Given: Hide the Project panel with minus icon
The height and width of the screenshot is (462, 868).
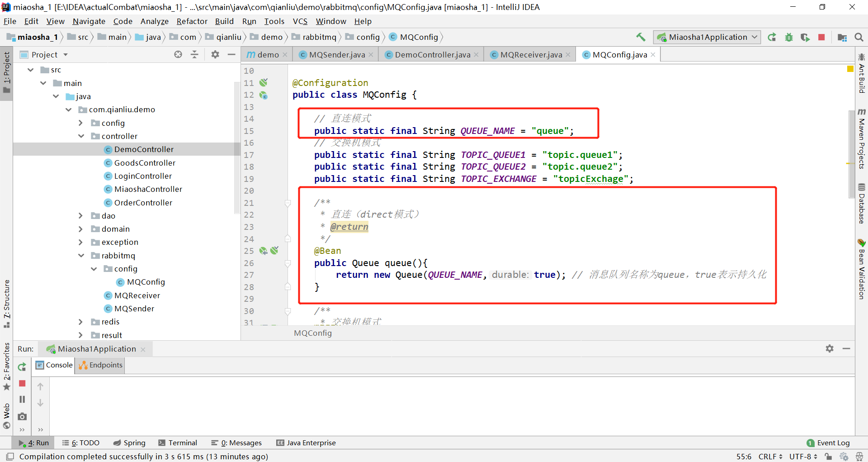Looking at the screenshot, I should tap(231, 54).
